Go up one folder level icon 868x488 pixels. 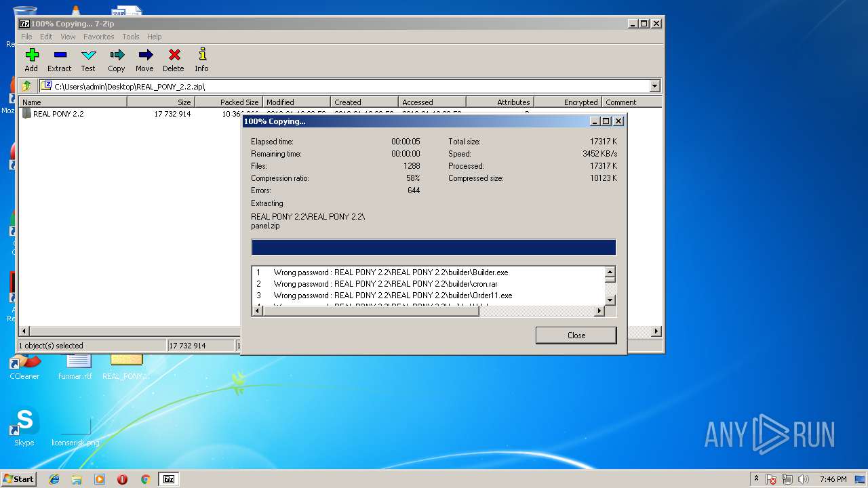26,86
